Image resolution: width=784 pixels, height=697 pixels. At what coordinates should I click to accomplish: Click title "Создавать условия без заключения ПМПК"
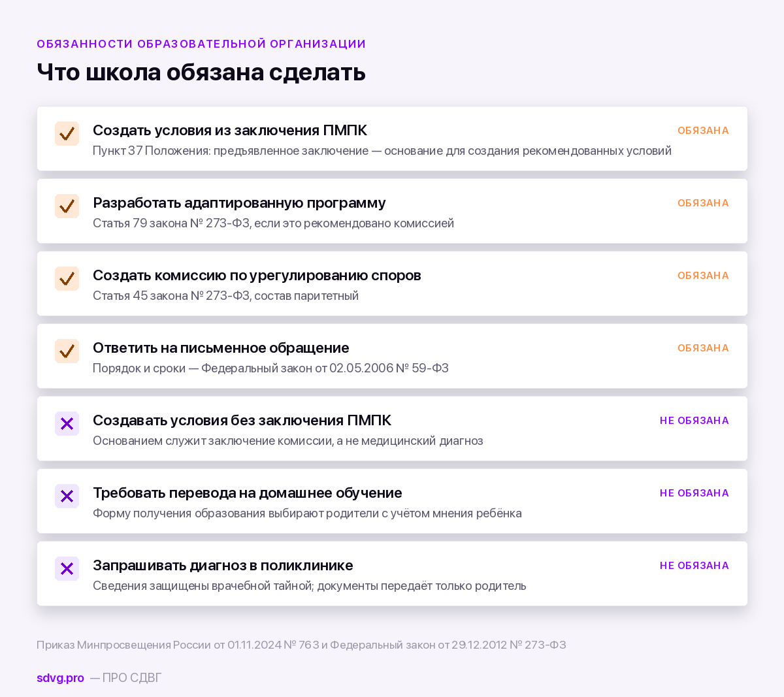pyautogui.click(x=242, y=420)
